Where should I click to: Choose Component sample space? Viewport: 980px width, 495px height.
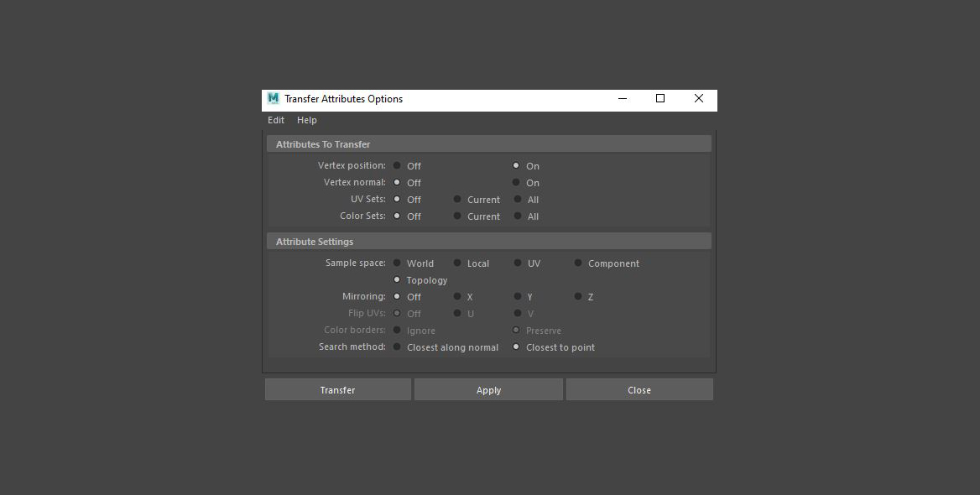tap(578, 263)
